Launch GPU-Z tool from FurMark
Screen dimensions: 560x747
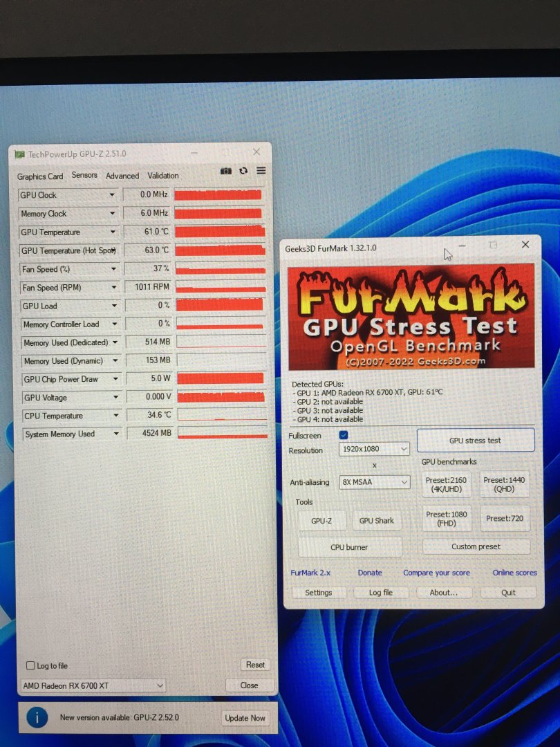click(321, 521)
